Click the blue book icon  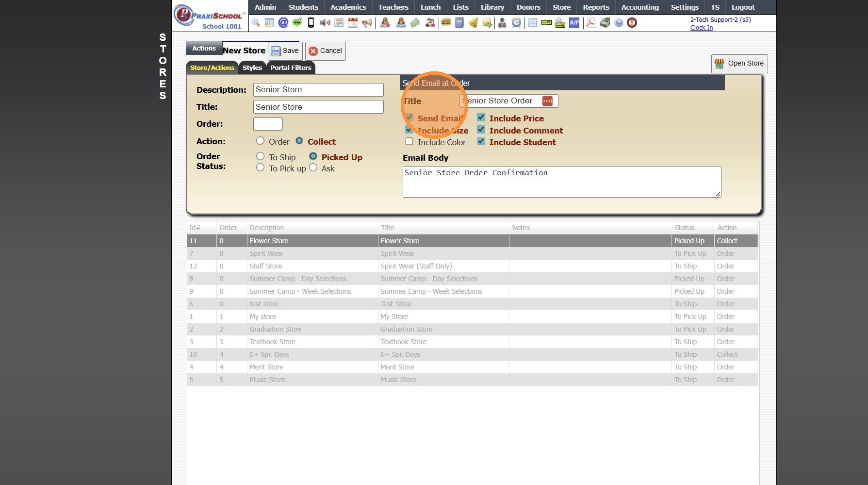coord(459,23)
